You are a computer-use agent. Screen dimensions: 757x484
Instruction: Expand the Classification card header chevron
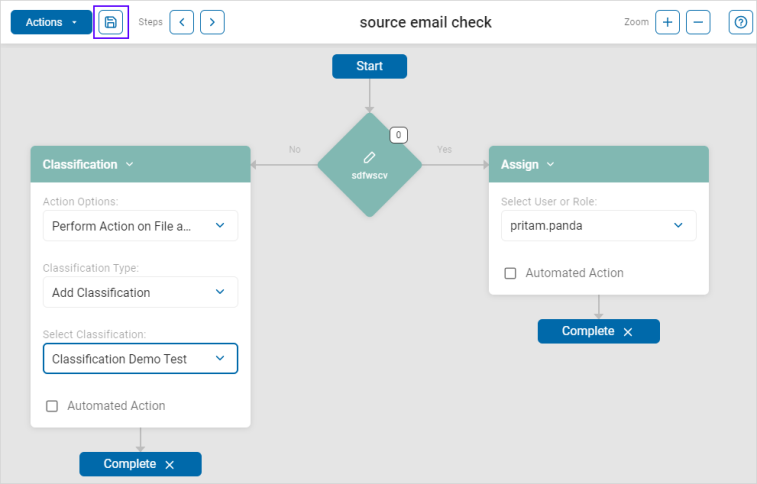tap(130, 165)
